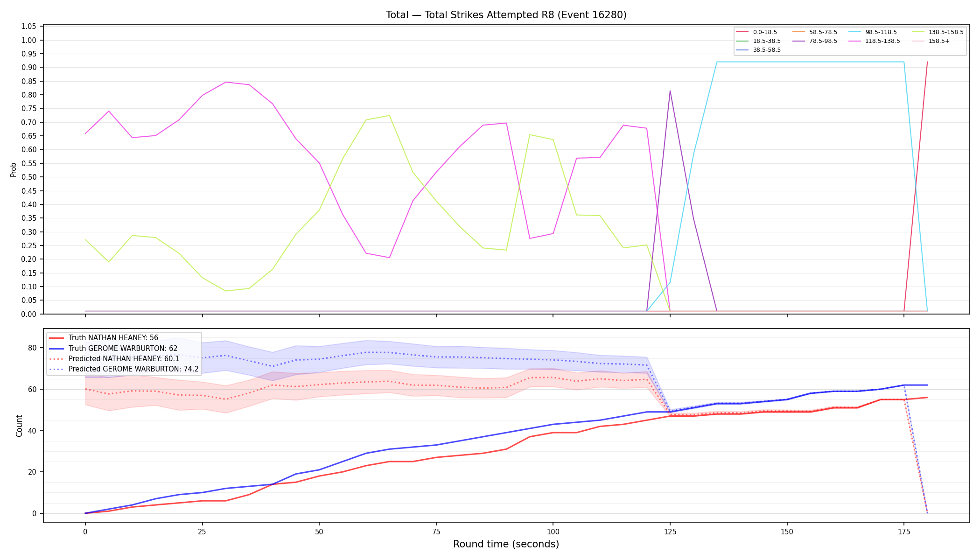980x560 pixels.
Task: Click the '0.90' tick on the Prob axis
Action: (29, 68)
